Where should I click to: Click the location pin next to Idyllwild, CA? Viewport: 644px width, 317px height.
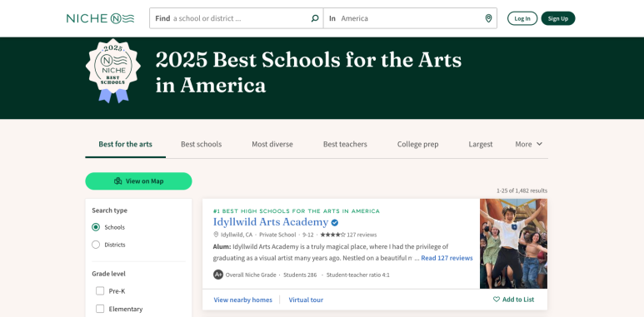pyautogui.click(x=216, y=235)
